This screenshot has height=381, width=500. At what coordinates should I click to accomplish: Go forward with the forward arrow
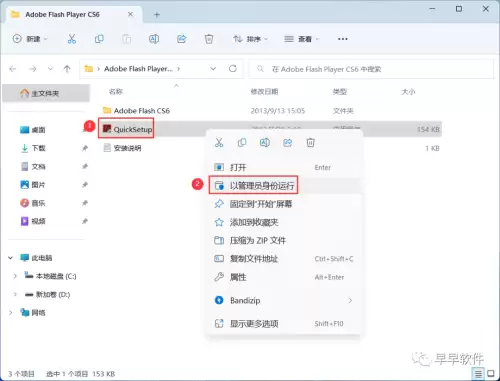pos(32,69)
